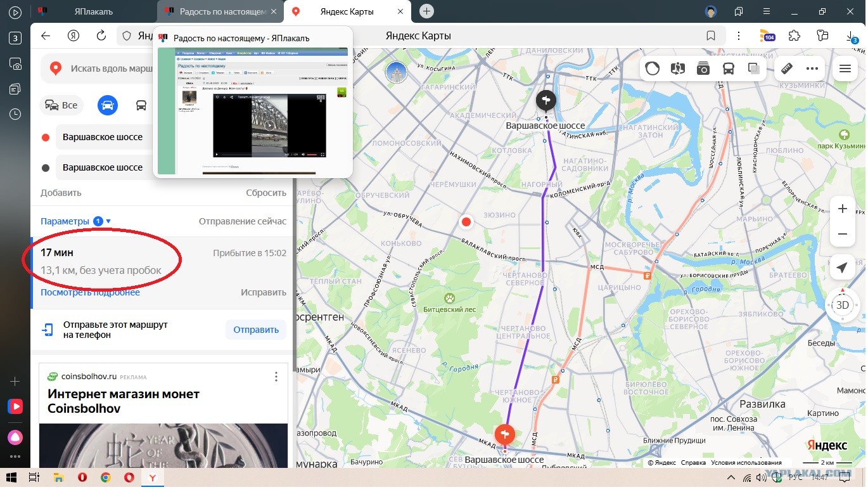Click Исправить to report a route error
868x492 pixels.
pyautogui.click(x=264, y=292)
